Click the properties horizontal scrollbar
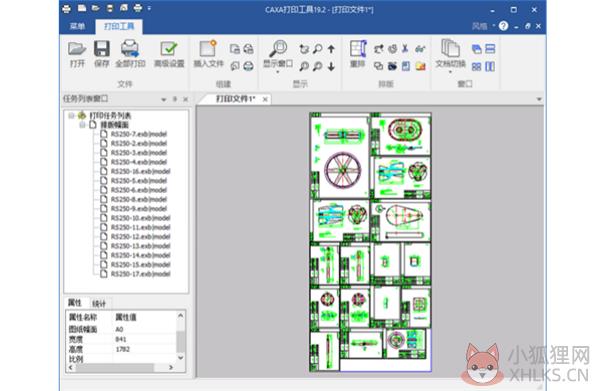This screenshot has width=600, height=391. (120, 367)
